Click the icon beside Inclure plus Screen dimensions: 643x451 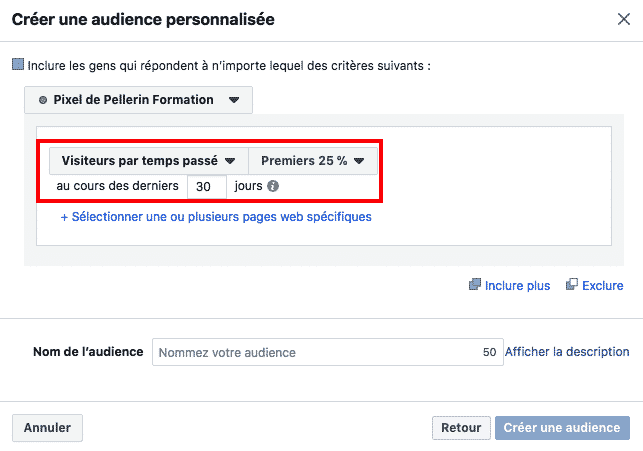click(x=475, y=285)
